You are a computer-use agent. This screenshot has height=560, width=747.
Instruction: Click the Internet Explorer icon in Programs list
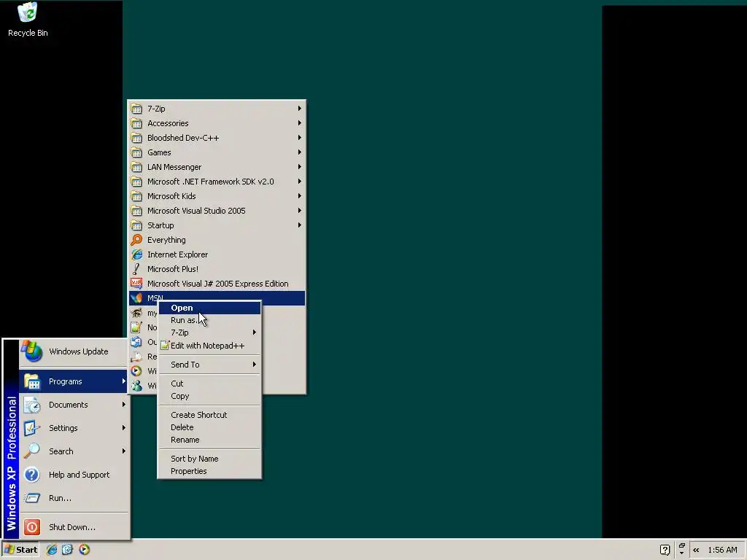[x=136, y=254]
